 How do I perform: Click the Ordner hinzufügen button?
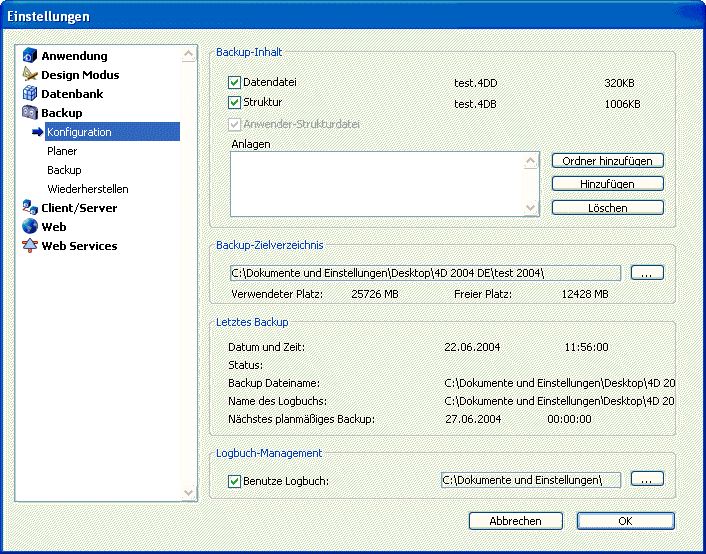pyautogui.click(x=607, y=161)
